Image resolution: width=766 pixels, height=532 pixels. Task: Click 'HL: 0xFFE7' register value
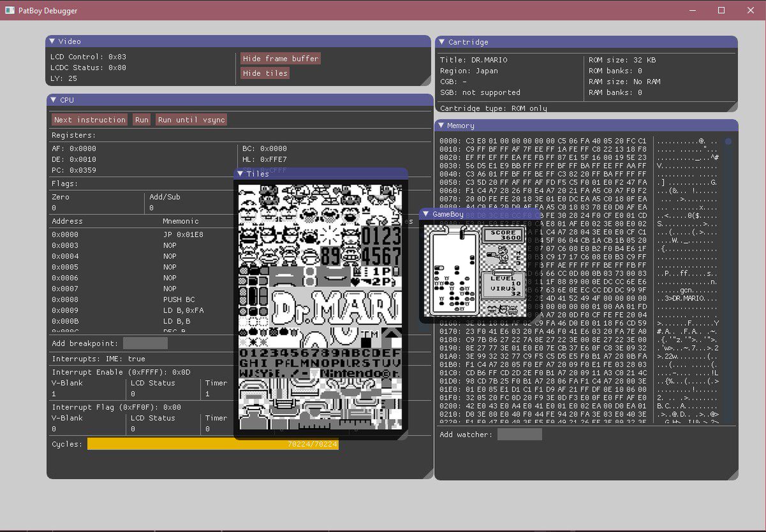(x=265, y=159)
